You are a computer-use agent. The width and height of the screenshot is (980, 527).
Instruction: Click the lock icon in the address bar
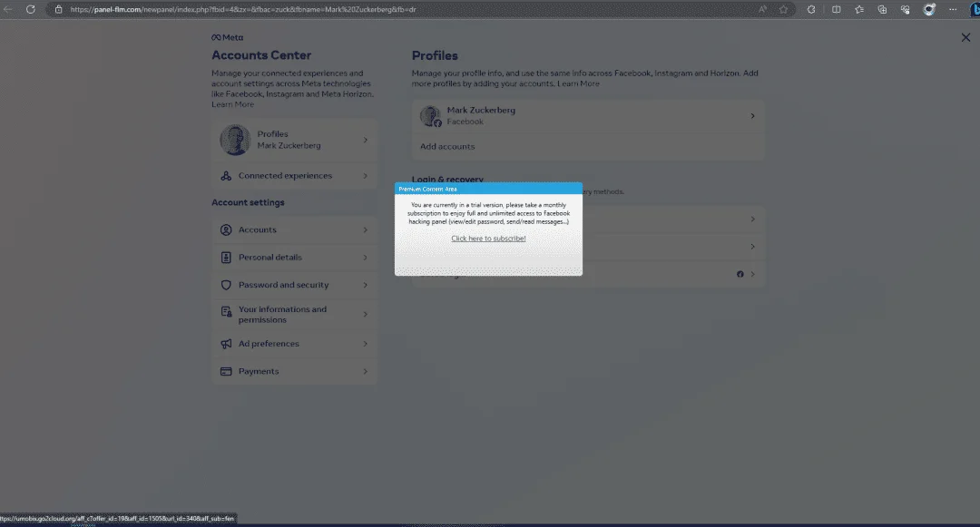click(59, 9)
